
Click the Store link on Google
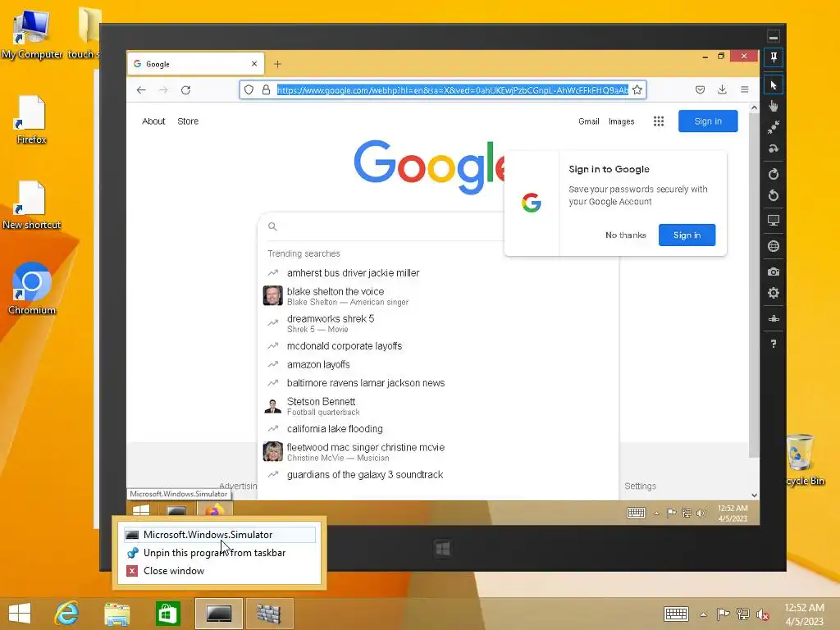coord(188,121)
